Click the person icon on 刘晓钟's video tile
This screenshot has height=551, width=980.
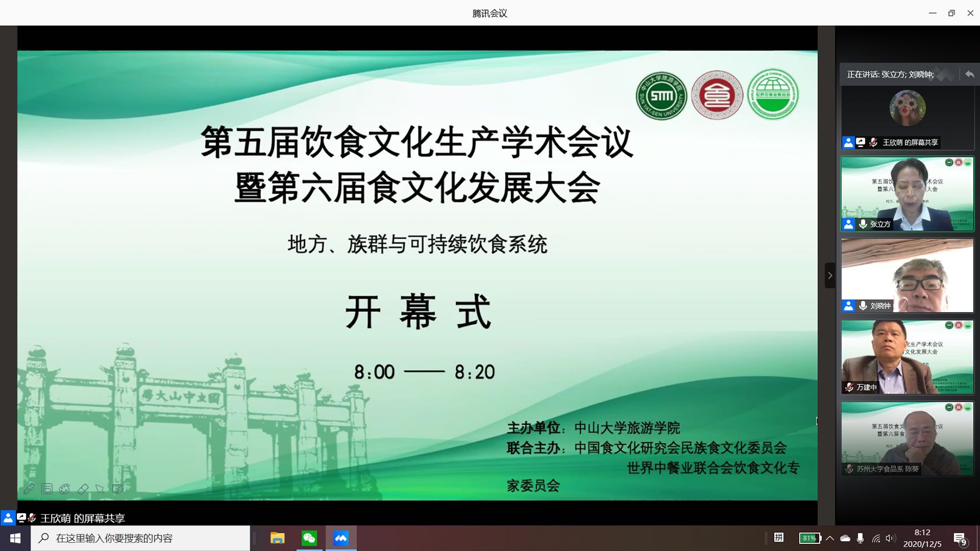pos(848,306)
